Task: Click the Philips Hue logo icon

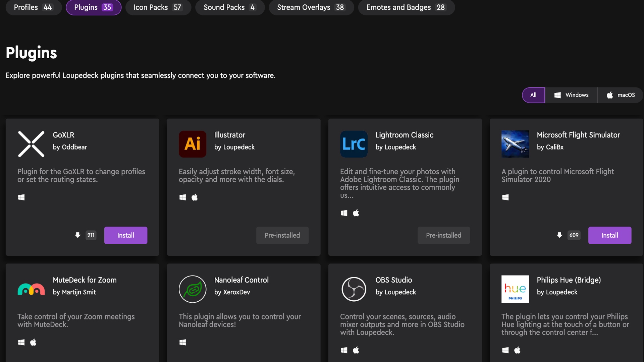Action: pos(515,289)
